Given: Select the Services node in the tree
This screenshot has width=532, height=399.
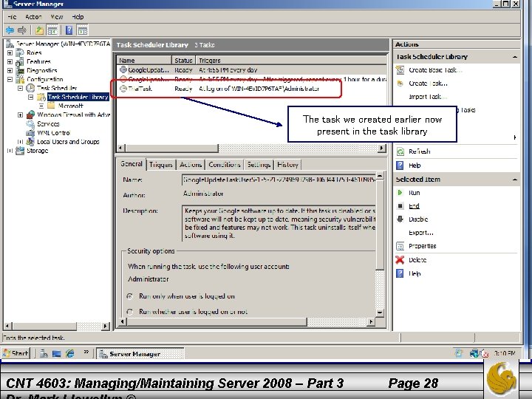Looking at the screenshot, I should point(48,124).
